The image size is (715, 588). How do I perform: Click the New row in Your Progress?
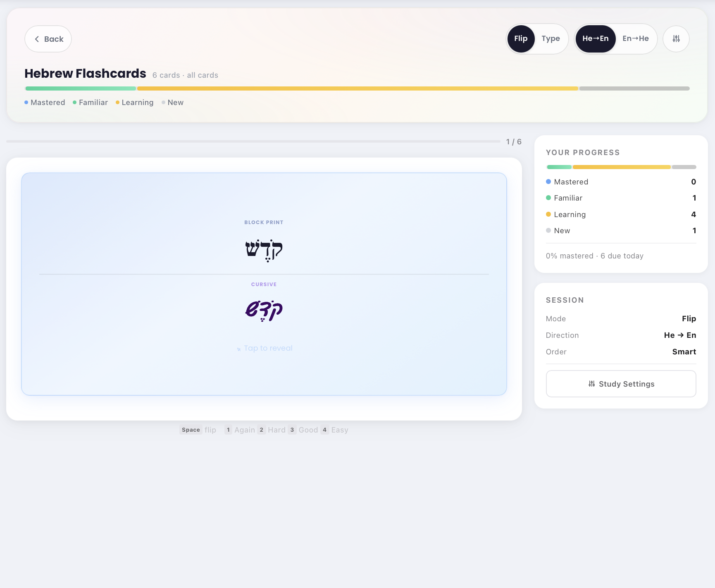point(621,231)
